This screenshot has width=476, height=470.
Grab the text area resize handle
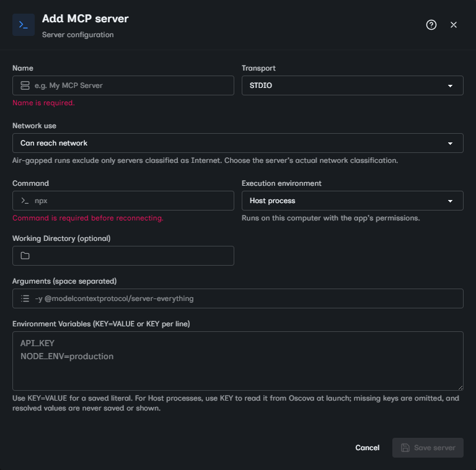(461, 387)
